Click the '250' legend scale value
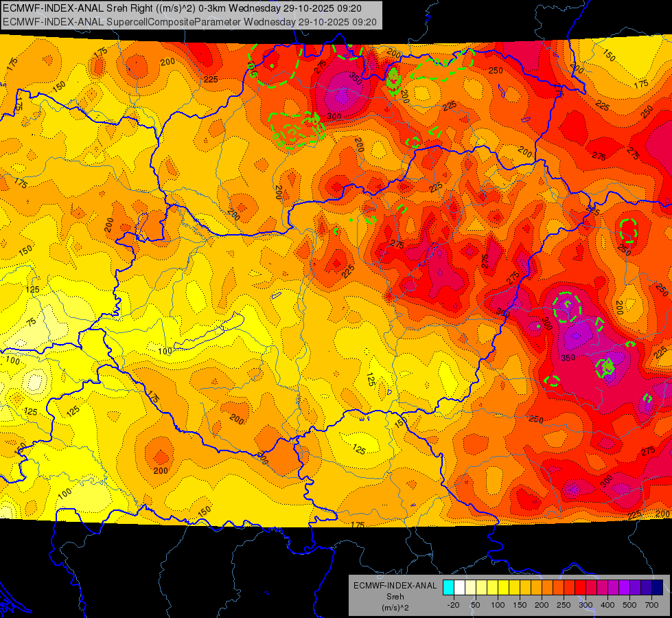 coord(564,605)
